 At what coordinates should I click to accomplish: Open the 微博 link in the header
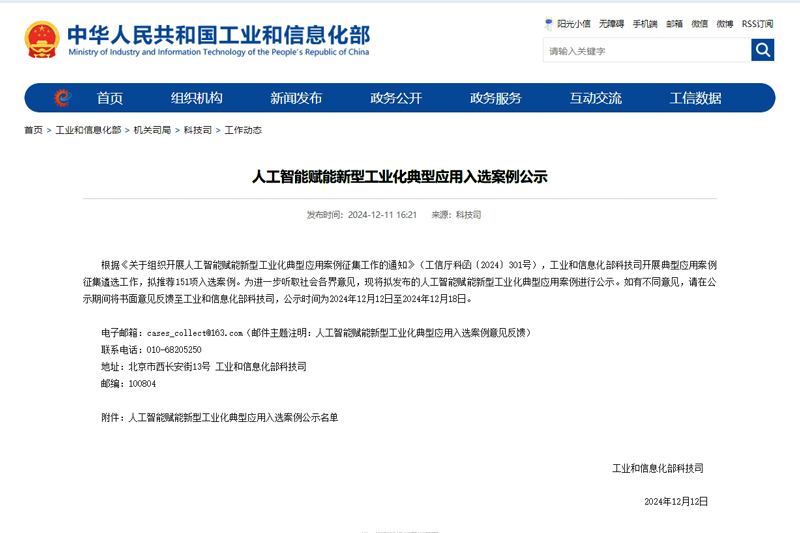(x=725, y=24)
